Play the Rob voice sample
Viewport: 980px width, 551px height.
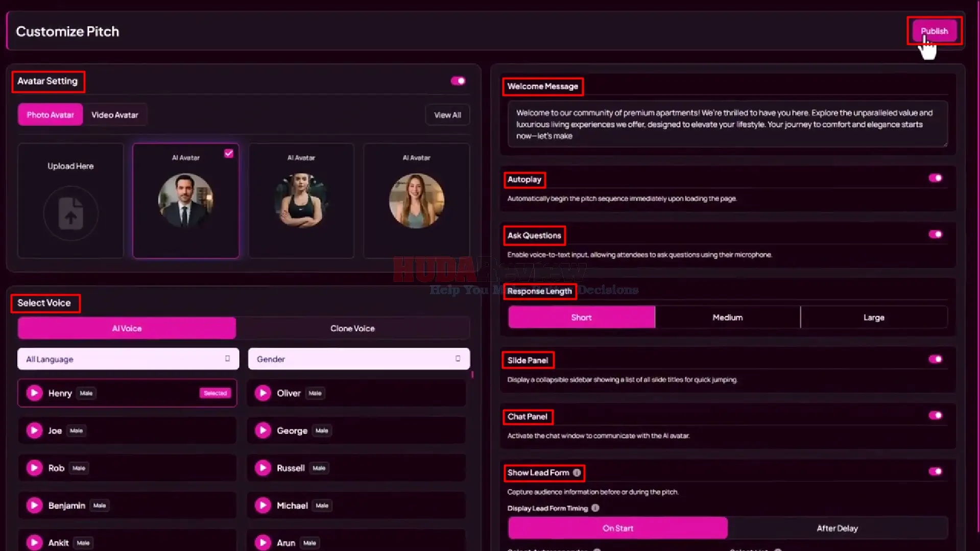34,468
